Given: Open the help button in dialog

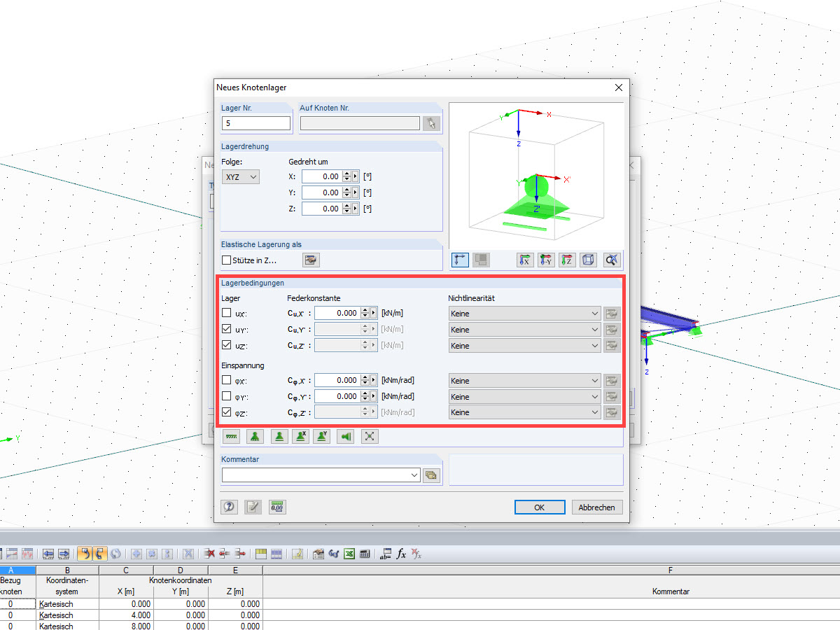Looking at the screenshot, I should tap(229, 507).
